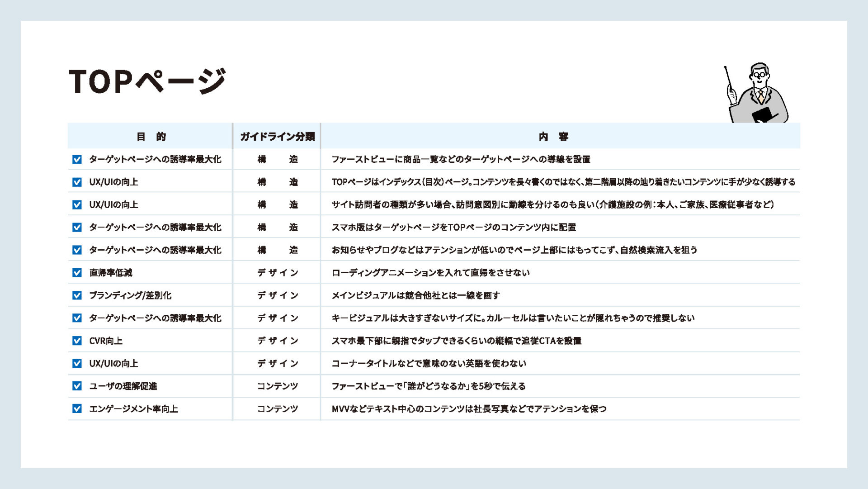
Task: Toggle checkbox for 英語を使わない row
Action: coord(77,363)
